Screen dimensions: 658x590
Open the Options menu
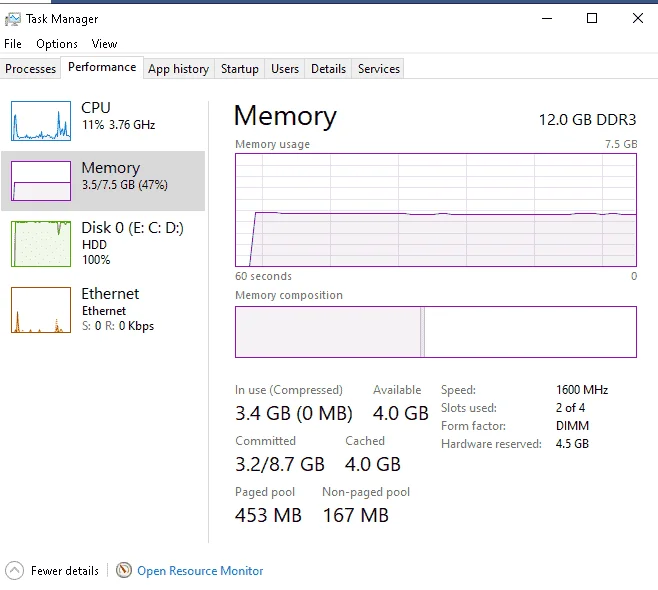click(x=57, y=44)
